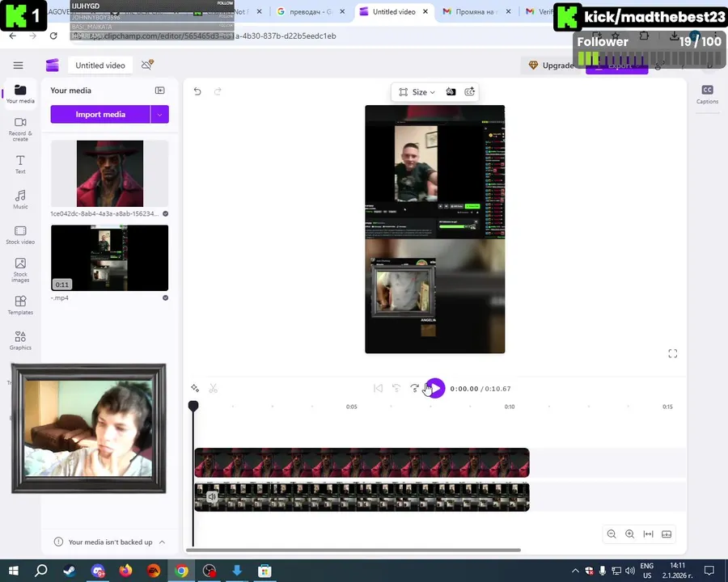Zoom out the timeline
Viewport: 728px width, 582px height.
coord(612,534)
